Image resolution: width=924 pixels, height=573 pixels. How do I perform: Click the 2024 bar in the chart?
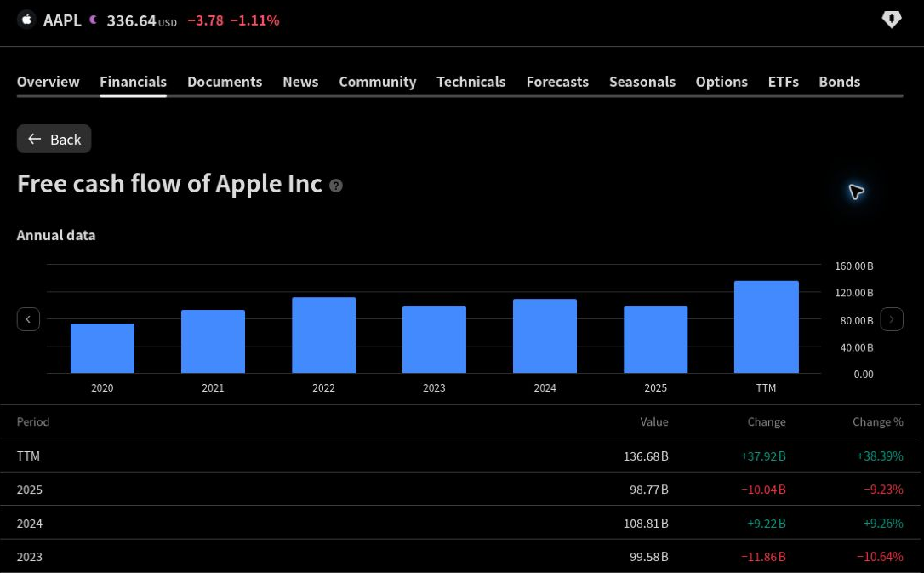pos(545,336)
